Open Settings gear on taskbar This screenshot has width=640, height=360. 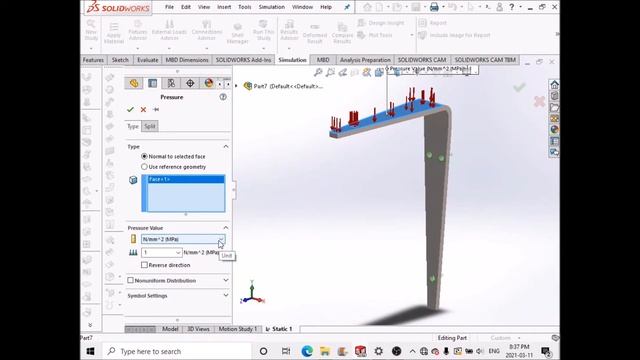378,351
